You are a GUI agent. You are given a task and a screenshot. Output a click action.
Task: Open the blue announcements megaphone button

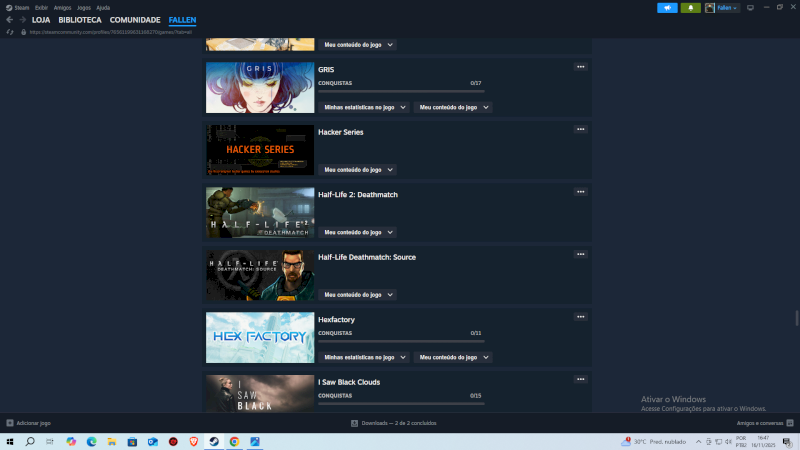667,8
